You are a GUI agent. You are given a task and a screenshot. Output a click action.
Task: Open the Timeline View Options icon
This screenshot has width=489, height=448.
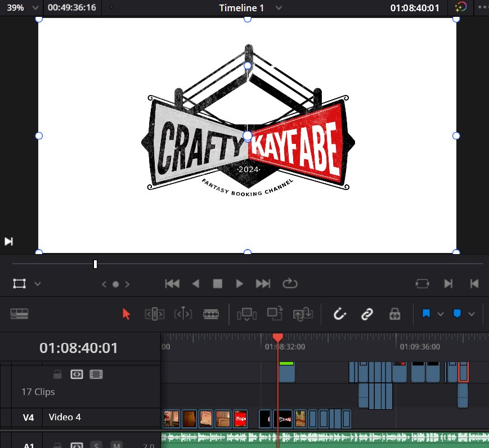[19, 314]
